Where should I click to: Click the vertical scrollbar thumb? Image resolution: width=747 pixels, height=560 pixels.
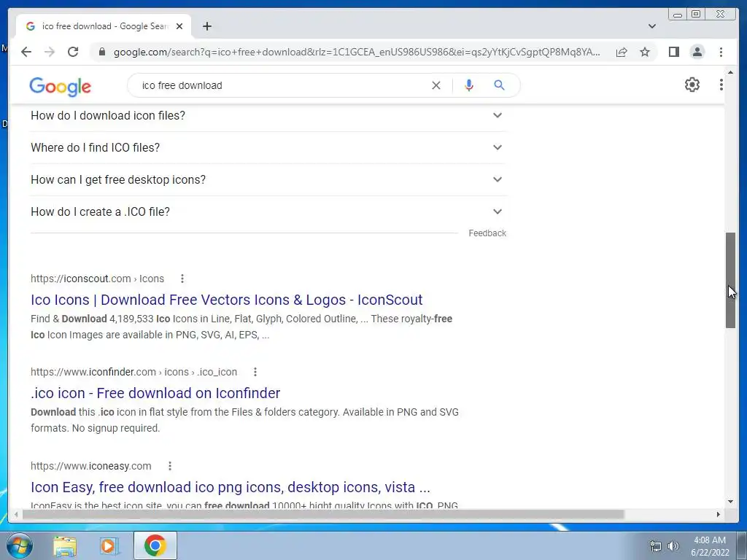pyautogui.click(x=730, y=280)
